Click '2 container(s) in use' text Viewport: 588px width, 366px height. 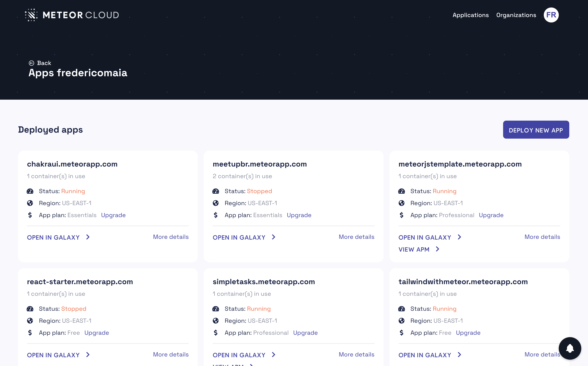(242, 176)
